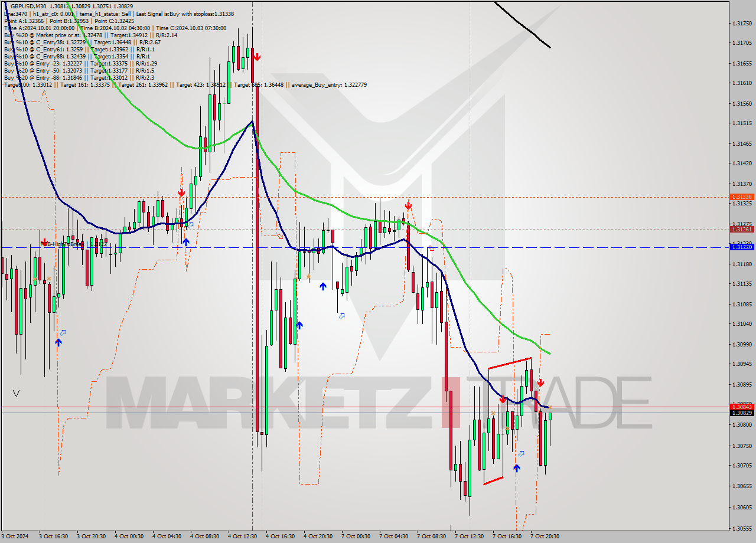This screenshot has height=543, width=756.
Task: Click the red down arrow above the 4 Oct 04:30 candles
Action: click(181, 192)
